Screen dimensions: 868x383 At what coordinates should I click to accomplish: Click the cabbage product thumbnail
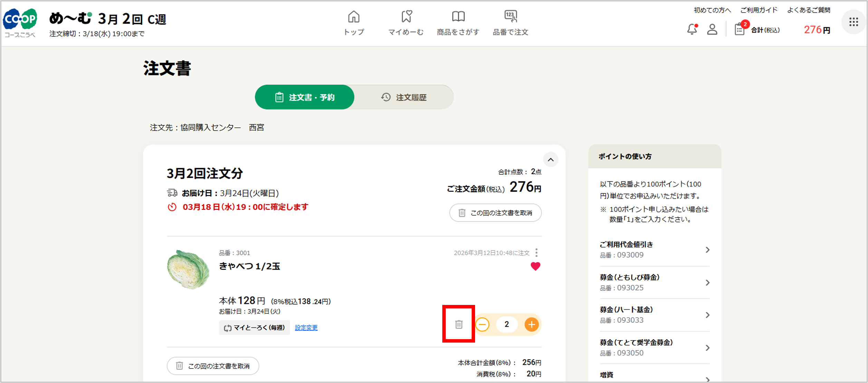tap(188, 269)
